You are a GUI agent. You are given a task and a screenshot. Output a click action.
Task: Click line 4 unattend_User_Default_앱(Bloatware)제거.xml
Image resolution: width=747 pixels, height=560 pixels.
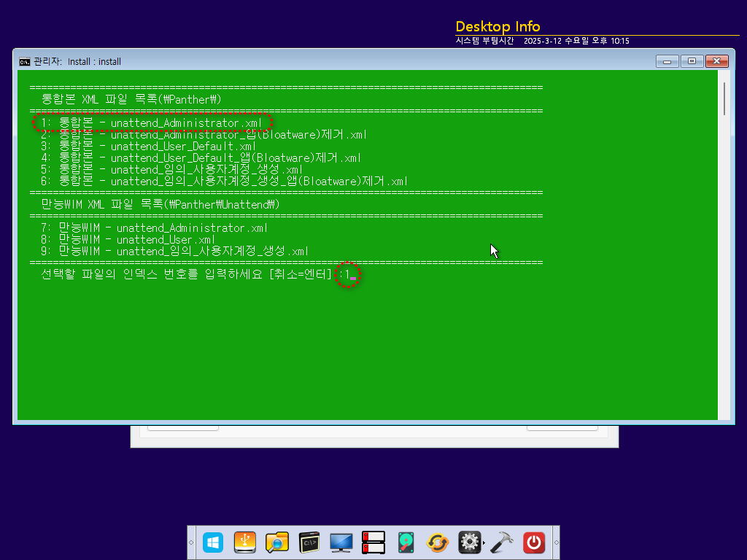click(x=201, y=158)
